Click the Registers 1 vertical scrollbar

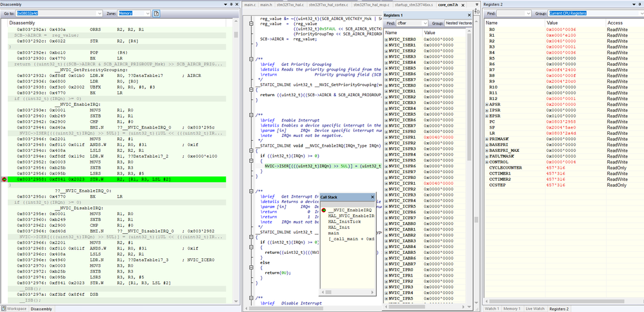pyautogui.click(x=469, y=165)
